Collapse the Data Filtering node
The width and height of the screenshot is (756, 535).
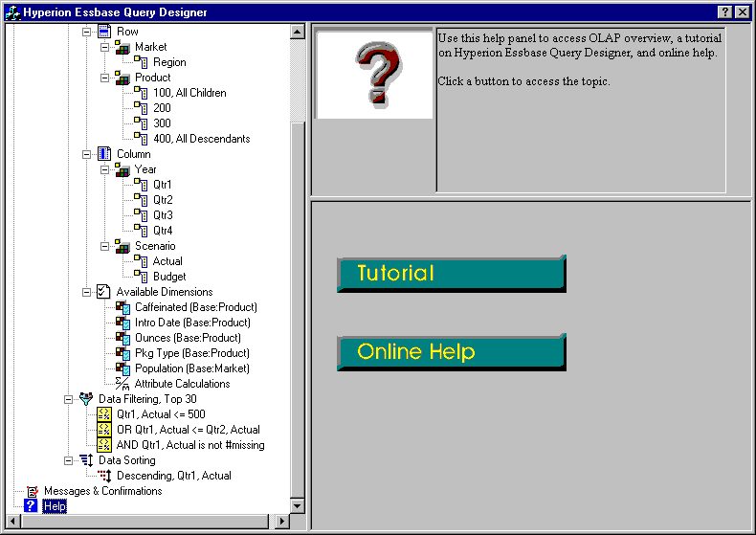point(69,399)
